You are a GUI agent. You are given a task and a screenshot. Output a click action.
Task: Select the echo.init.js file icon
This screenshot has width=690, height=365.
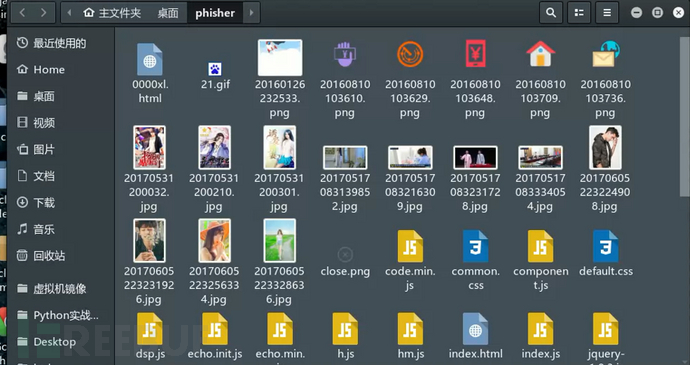(215, 329)
